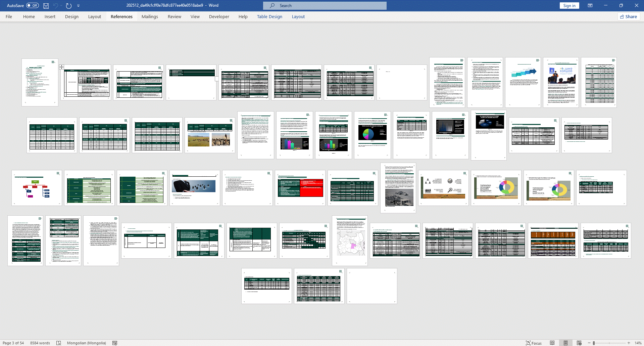Screen dimensions: 644x346
Task: Switch to the Mailings tab
Action: 150,17
